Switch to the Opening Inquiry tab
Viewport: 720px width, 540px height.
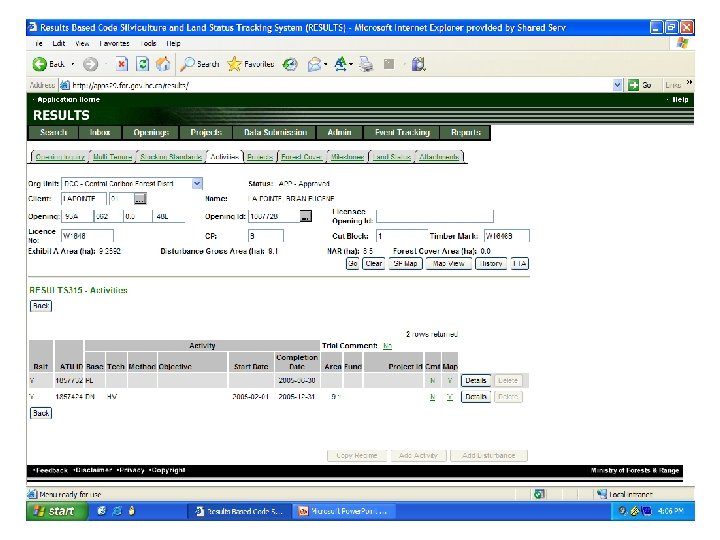[60, 157]
